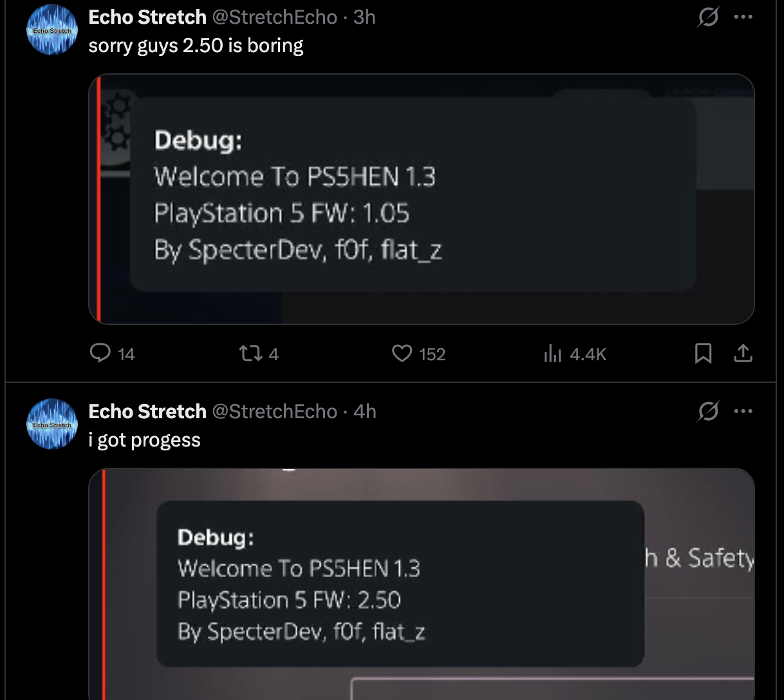Visit @StretchEcho handle in the second tweet
The height and width of the screenshot is (700, 784).
[x=275, y=411]
